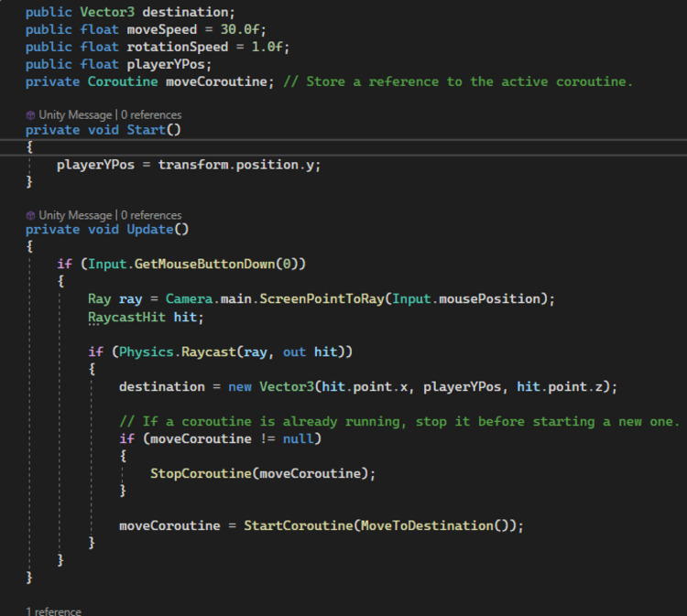687x616 pixels.
Task: Click 'Camera' class name in Ray line
Action: pyautogui.click(x=189, y=298)
